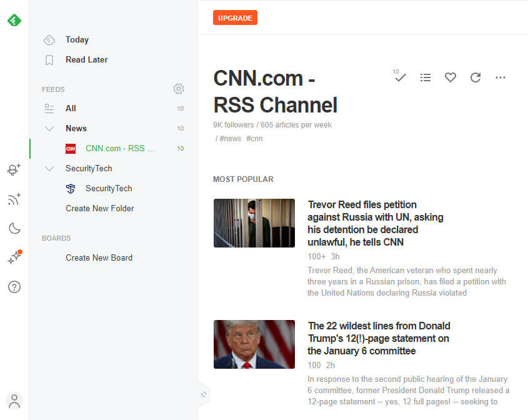The height and width of the screenshot is (420, 528).
Task: Open the AI assistant robot icon
Action: pyautogui.click(x=14, y=169)
